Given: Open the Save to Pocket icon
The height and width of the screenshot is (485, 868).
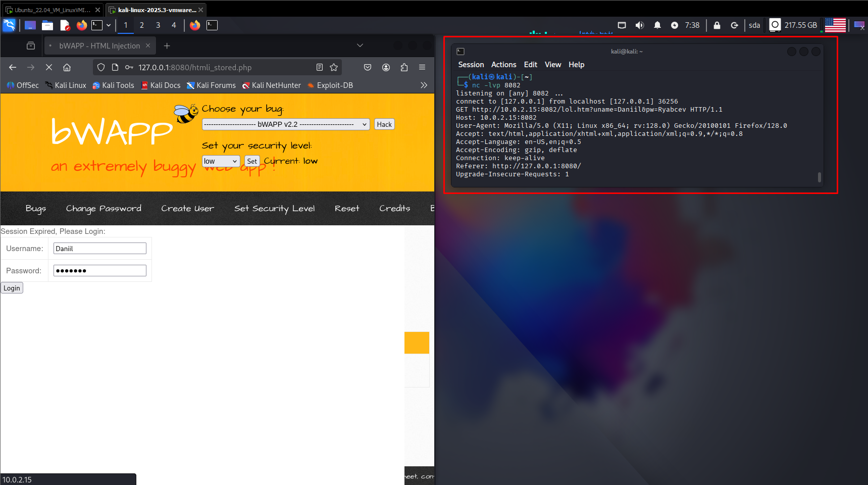Looking at the screenshot, I should pos(368,67).
